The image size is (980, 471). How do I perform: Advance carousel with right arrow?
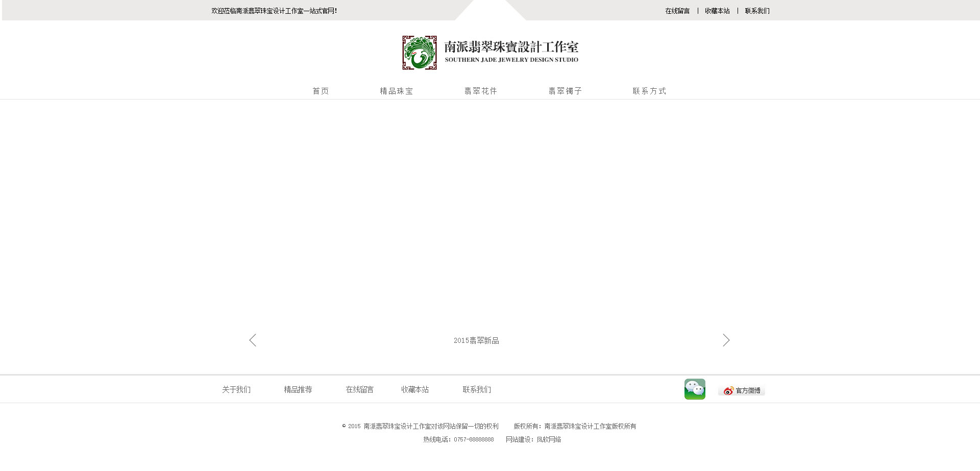pyautogui.click(x=726, y=340)
